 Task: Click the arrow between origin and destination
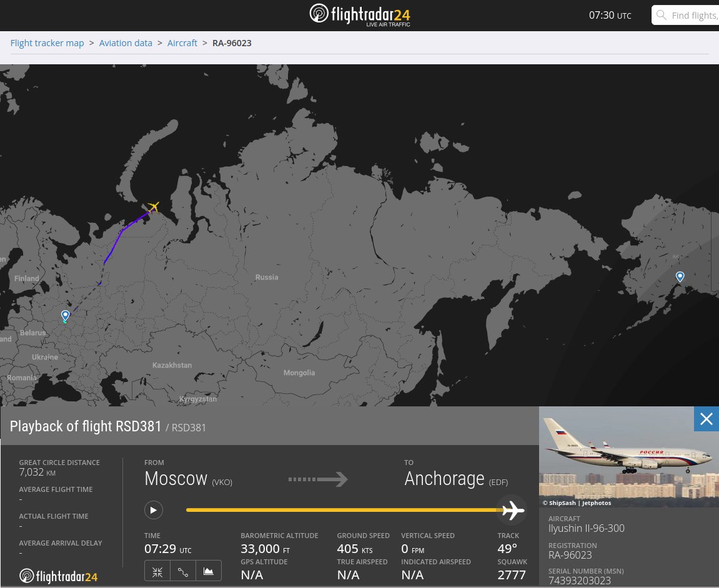[x=318, y=479]
